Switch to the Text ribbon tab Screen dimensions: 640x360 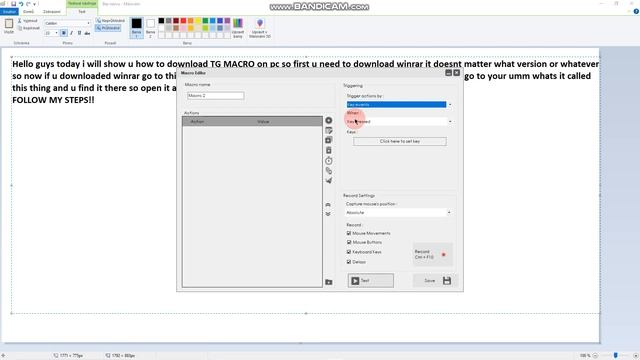[82, 12]
